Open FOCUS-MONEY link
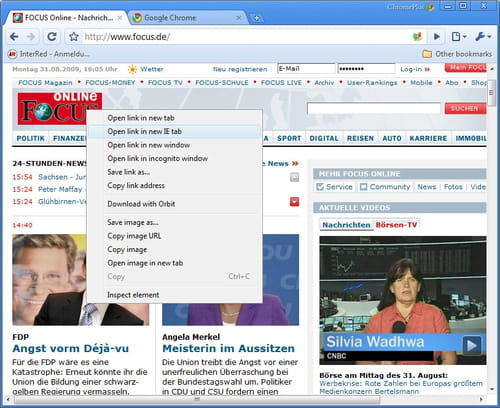 [x=110, y=83]
